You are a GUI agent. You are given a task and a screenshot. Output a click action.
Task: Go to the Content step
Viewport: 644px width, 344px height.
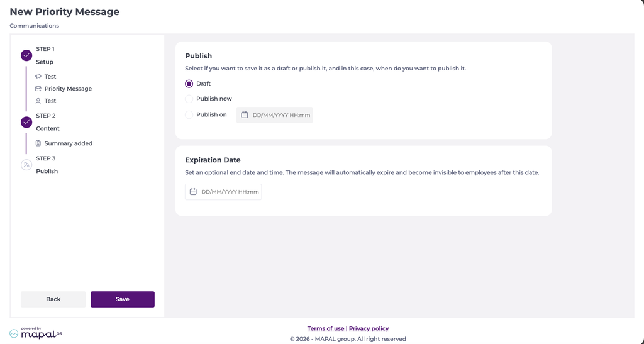[48, 128]
